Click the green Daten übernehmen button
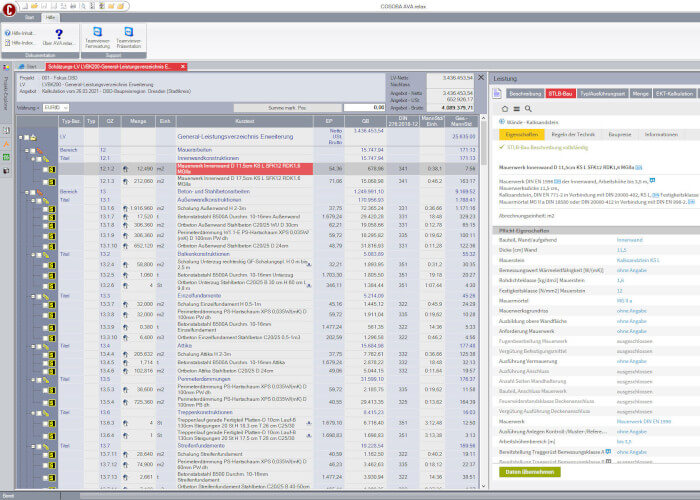Image resolution: width=700 pixels, height=500 pixels. (530, 472)
